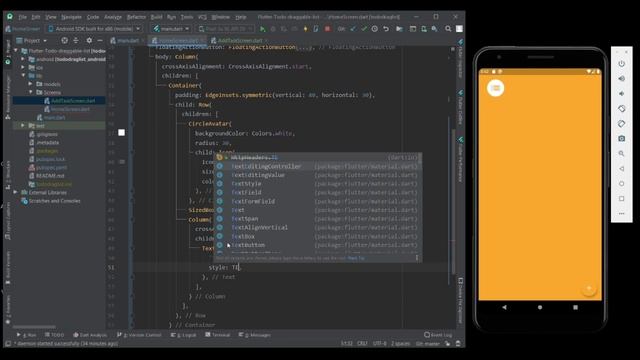Open project settings gear in Project panel

(x=89, y=40)
